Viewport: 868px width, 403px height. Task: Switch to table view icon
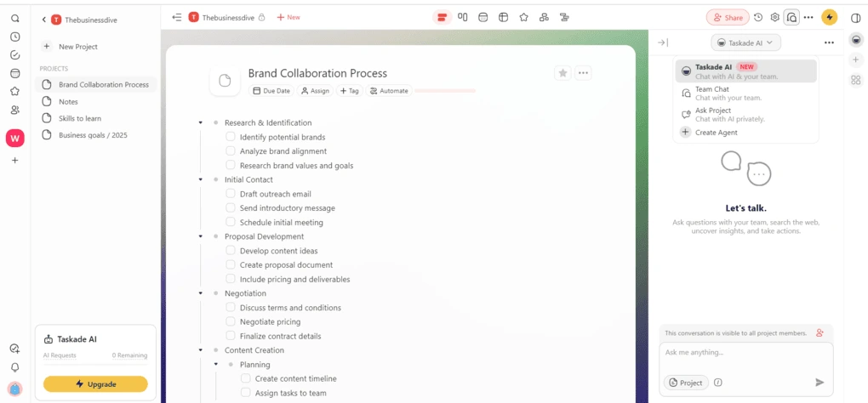click(503, 17)
